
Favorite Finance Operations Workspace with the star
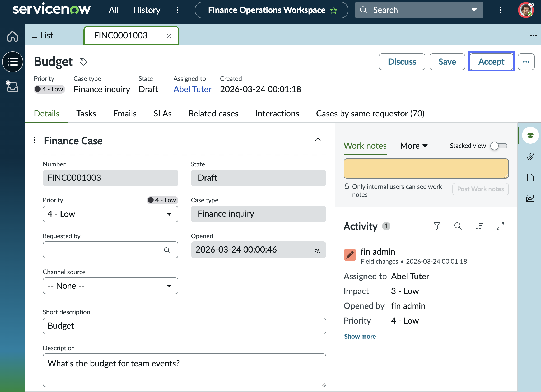click(x=334, y=10)
